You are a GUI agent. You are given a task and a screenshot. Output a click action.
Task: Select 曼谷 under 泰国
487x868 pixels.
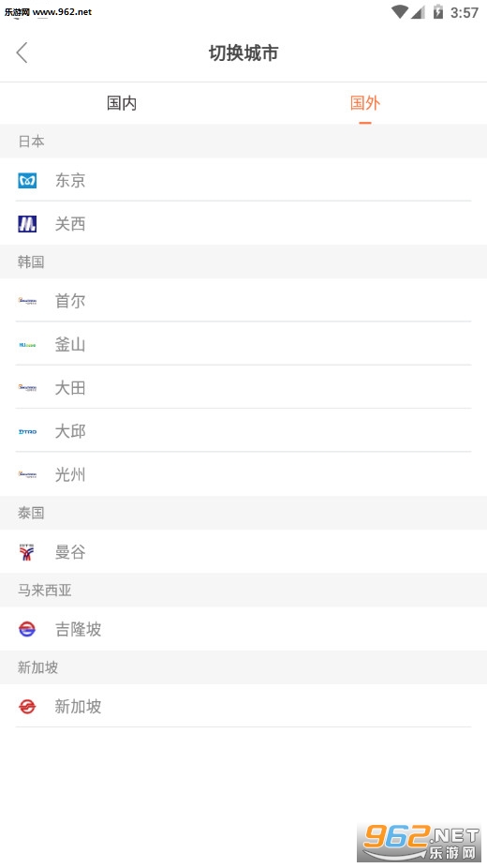243,551
